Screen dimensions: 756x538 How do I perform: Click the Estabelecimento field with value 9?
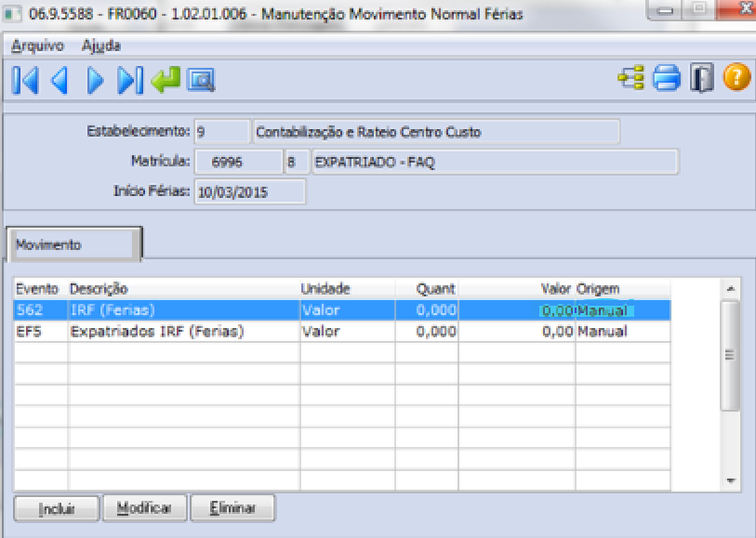click(222, 132)
